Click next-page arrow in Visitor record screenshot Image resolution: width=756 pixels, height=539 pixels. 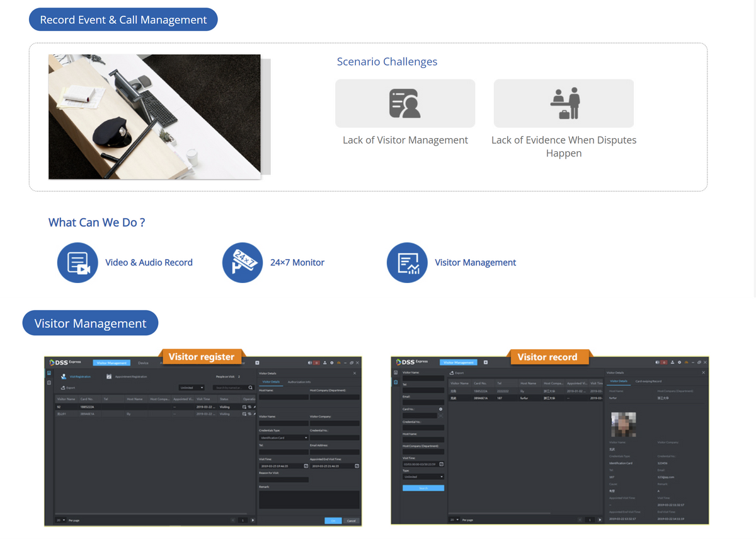click(x=598, y=519)
